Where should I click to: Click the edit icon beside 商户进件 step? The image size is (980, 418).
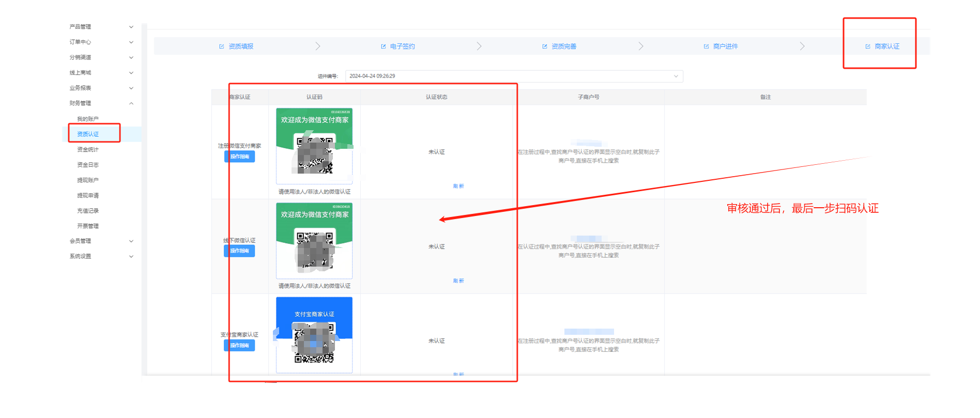[x=707, y=47]
